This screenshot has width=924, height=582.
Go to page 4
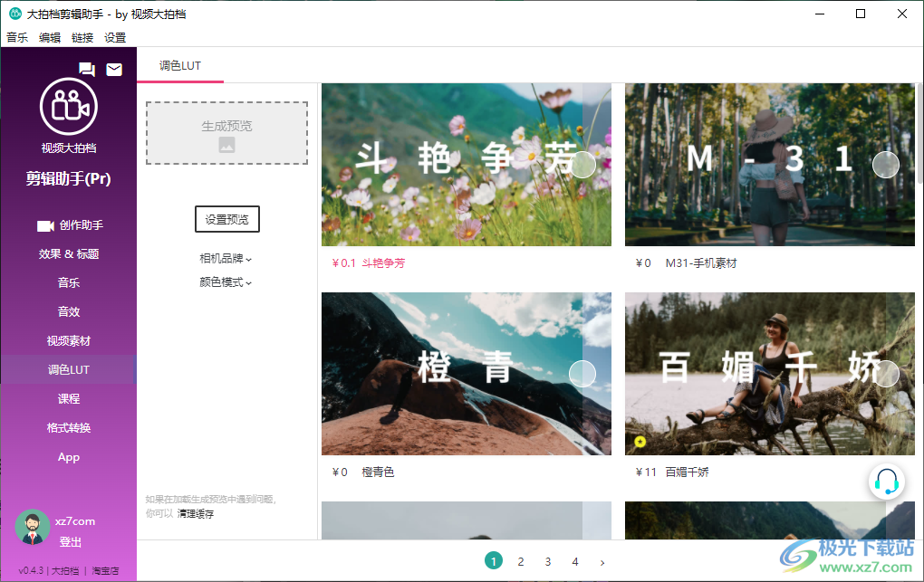575,561
